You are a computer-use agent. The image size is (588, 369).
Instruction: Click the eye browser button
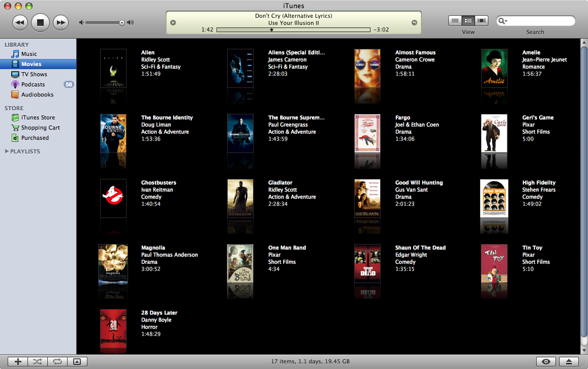(546, 361)
